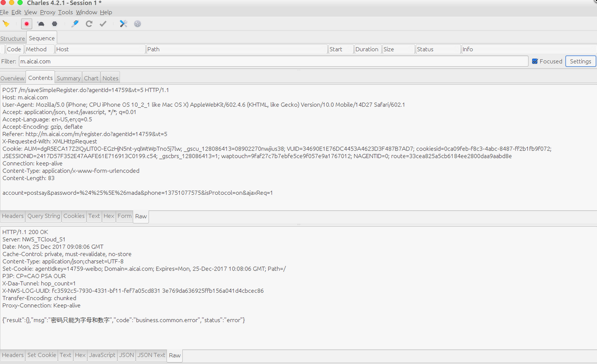
Task: Open the Edit menu
Action: click(x=16, y=12)
